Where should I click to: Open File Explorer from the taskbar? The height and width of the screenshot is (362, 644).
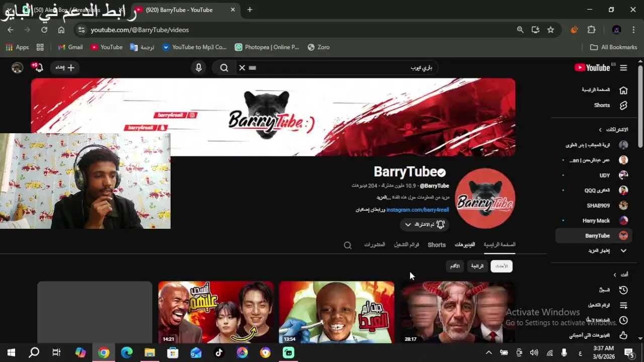point(149,352)
